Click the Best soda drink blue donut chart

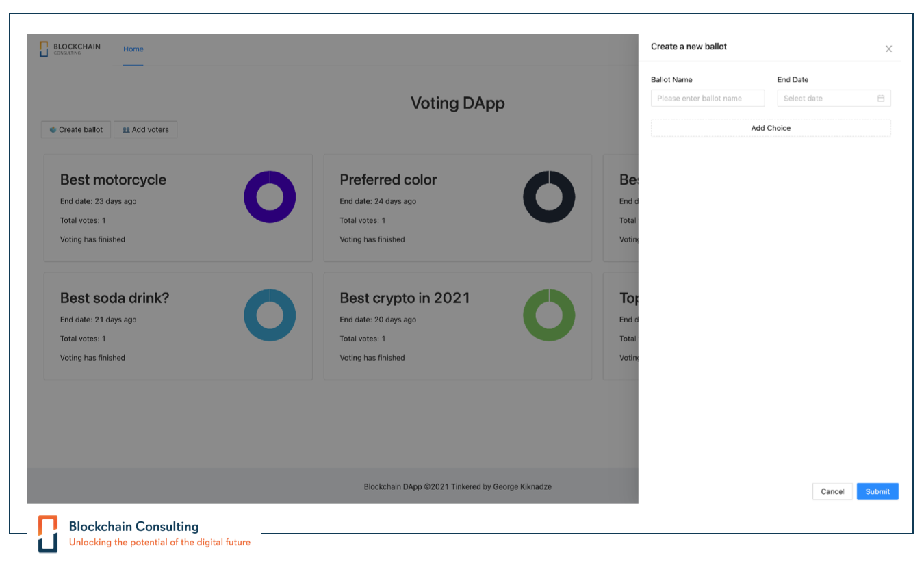click(x=270, y=315)
